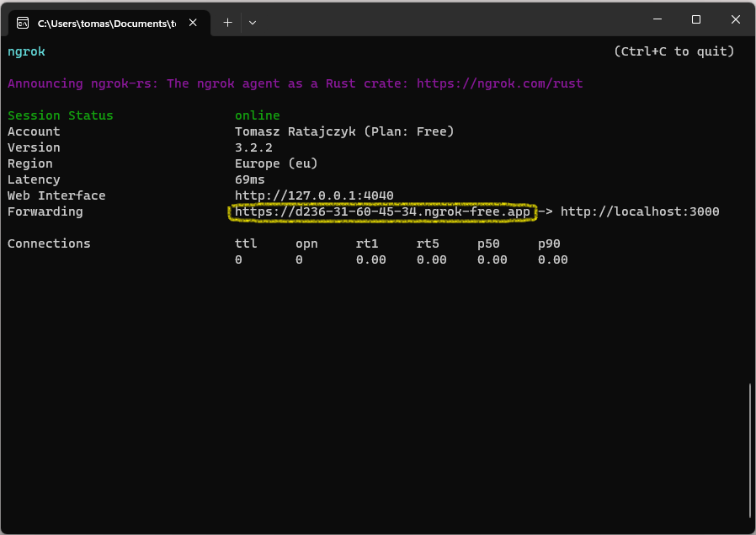
Task: Click the version value '3.2.2'
Action: pos(253,147)
